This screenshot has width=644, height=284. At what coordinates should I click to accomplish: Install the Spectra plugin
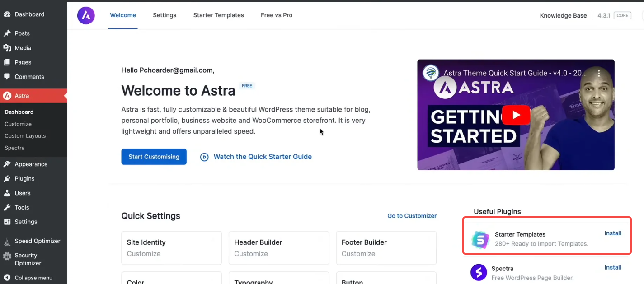pos(612,267)
